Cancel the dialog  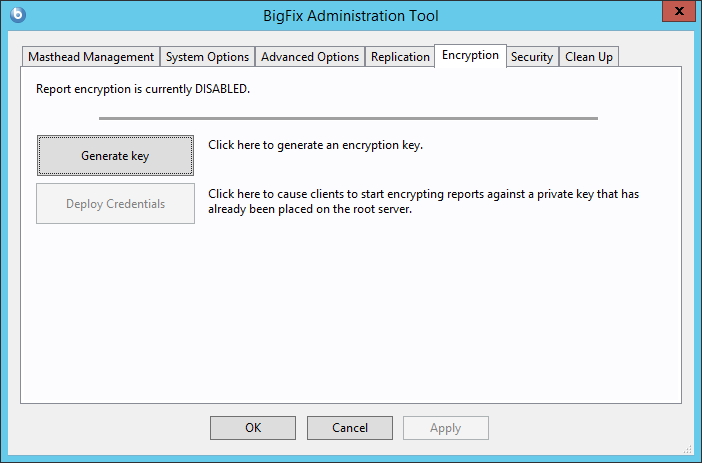[350, 428]
